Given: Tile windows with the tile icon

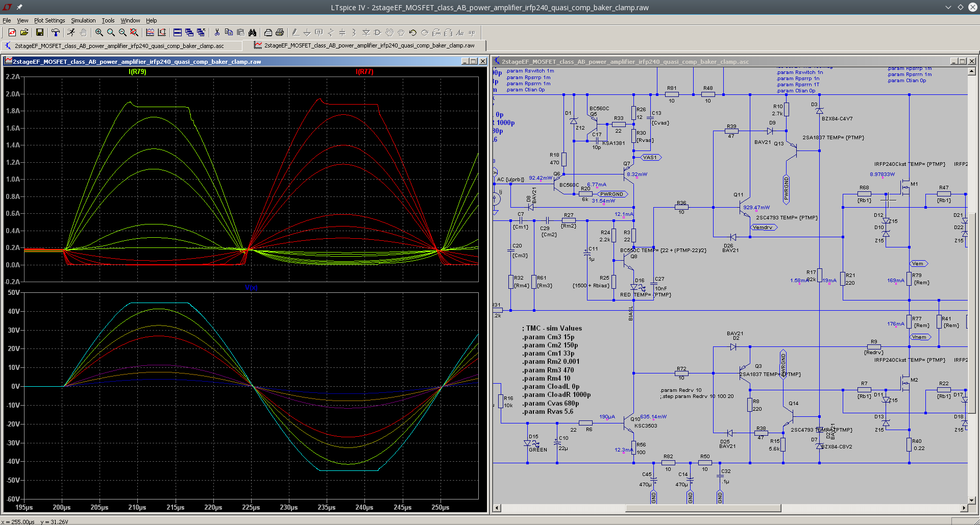Looking at the screenshot, I should 178,33.
